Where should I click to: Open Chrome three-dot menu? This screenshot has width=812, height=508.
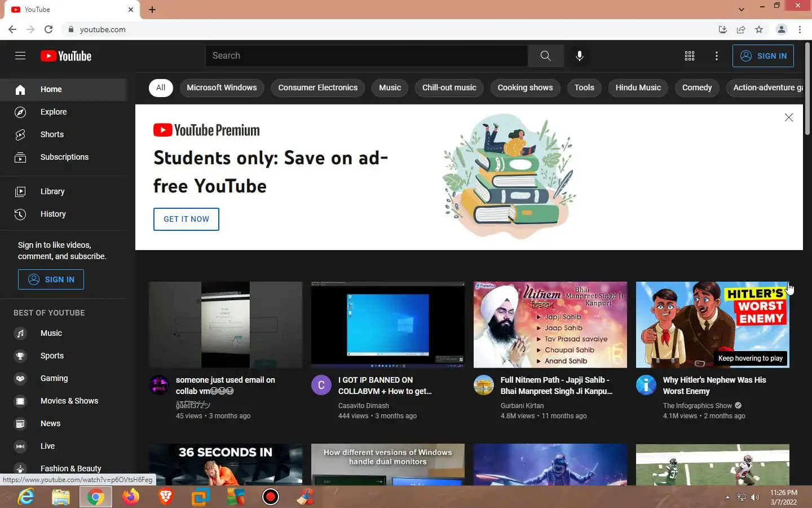[x=800, y=29]
